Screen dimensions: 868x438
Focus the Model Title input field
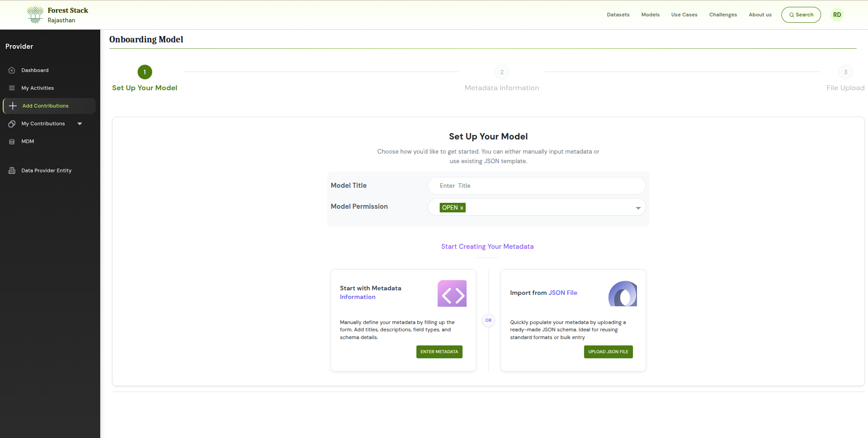536,186
